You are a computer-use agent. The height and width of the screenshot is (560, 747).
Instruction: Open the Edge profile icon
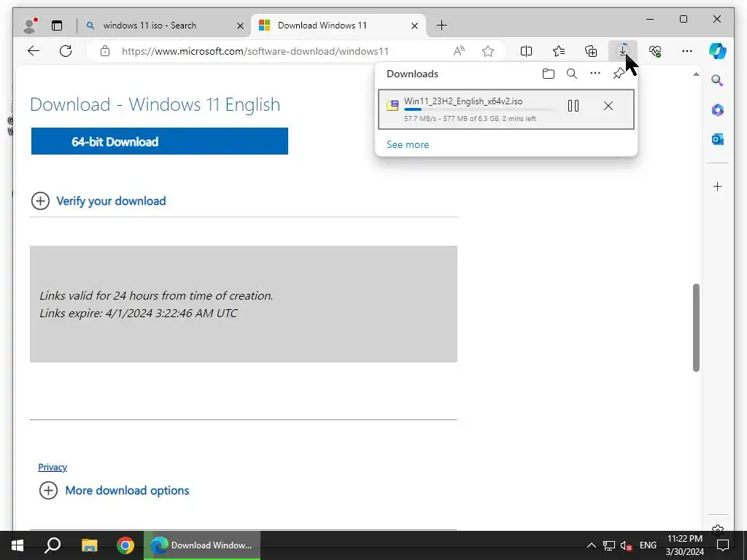coord(30,26)
